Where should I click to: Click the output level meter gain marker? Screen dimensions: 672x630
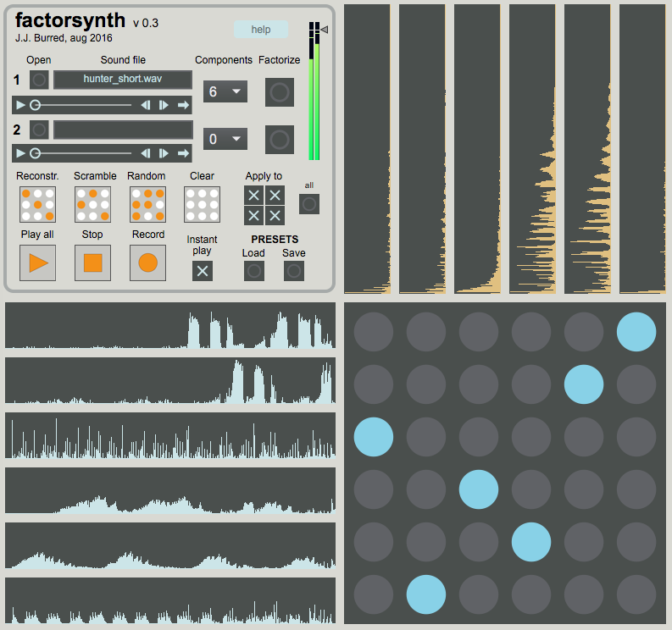point(325,30)
